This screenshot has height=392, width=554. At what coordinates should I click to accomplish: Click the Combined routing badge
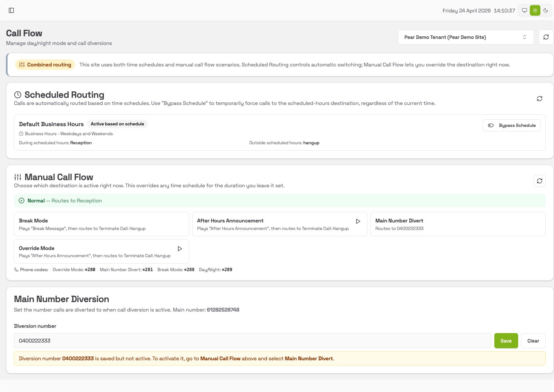(45, 65)
